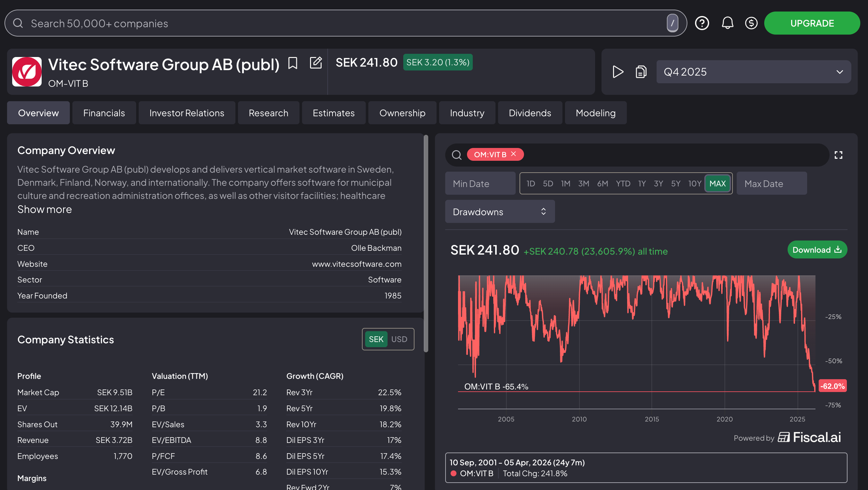Switch statistics currency to USD

click(x=399, y=339)
